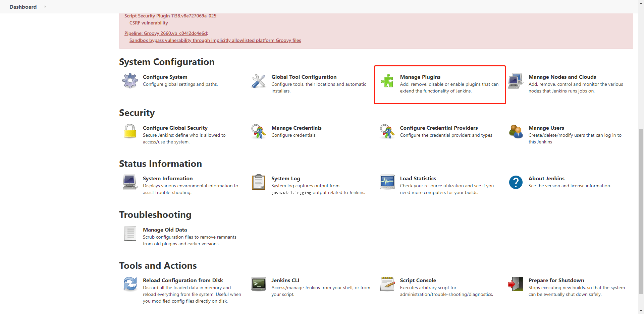Click the 'Status Information' section heading

pos(160,164)
